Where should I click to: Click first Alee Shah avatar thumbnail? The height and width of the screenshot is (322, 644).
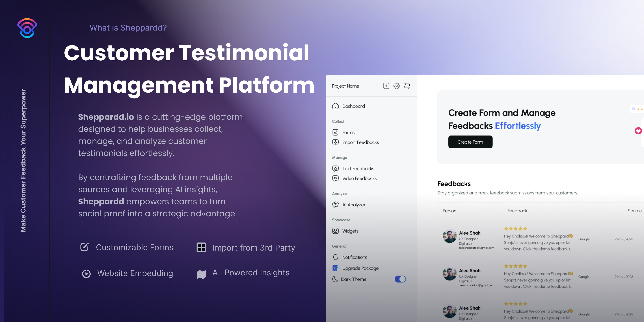coord(449,236)
